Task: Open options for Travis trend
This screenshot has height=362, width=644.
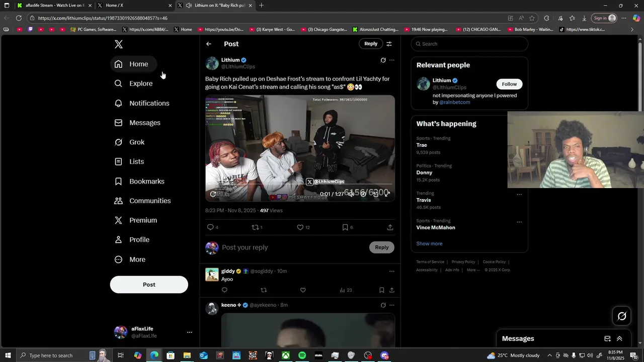Action: (x=519, y=195)
